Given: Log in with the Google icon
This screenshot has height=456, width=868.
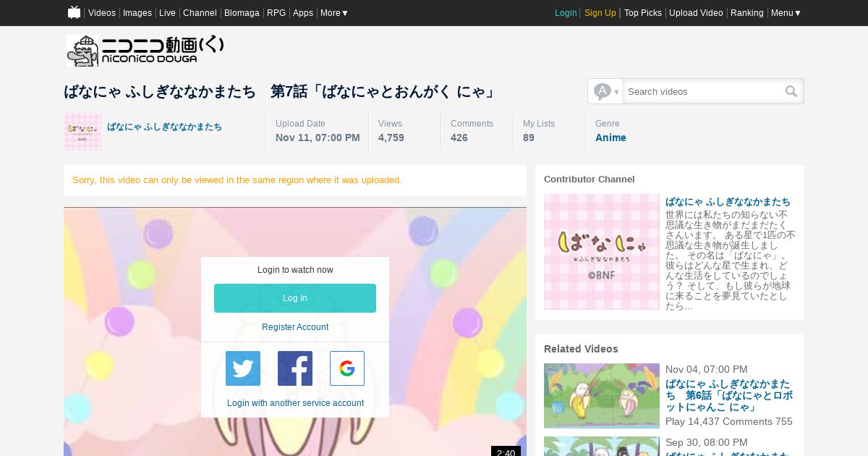Looking at the screenshot, I should click(347, 368).
